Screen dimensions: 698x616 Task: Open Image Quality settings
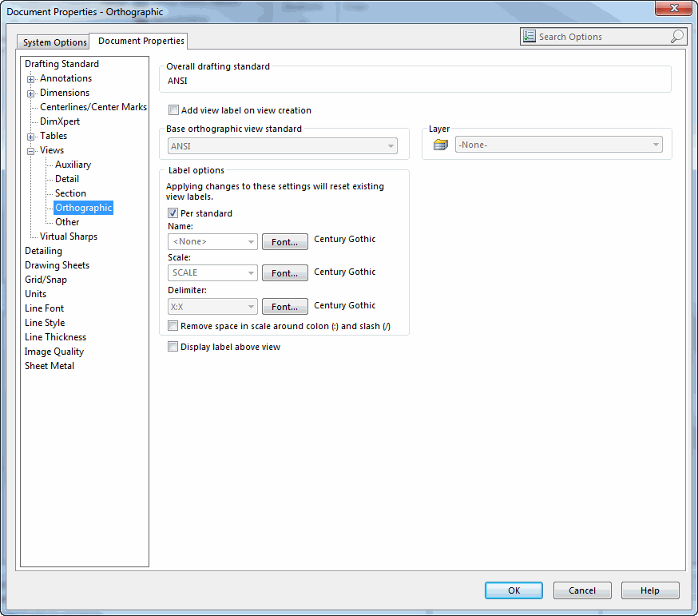(x=54, y=352)
